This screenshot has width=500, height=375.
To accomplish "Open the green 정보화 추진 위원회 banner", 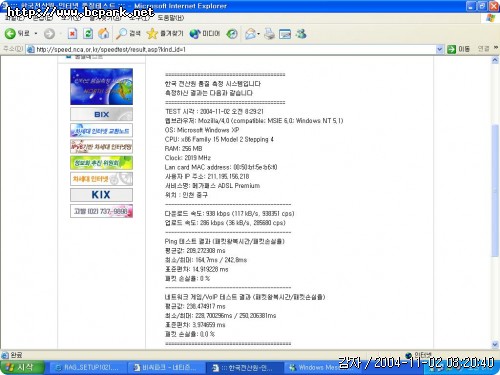I will 101,163.
